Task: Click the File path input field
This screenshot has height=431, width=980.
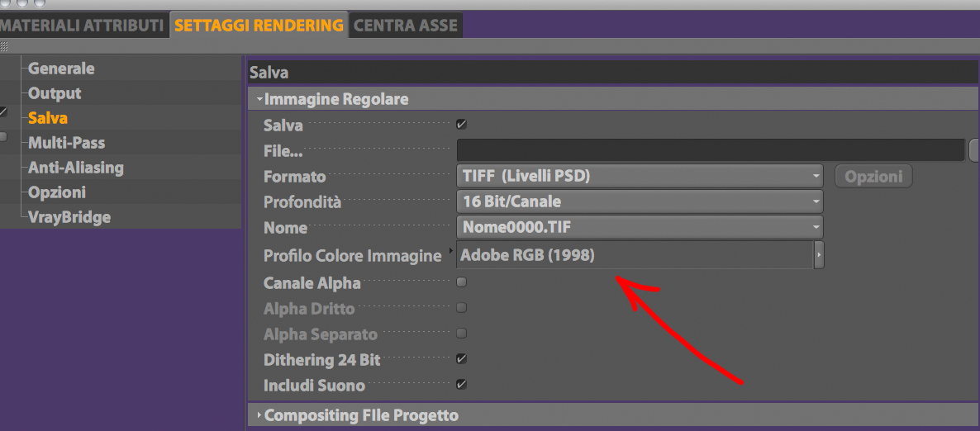Action: pos(710,150)
